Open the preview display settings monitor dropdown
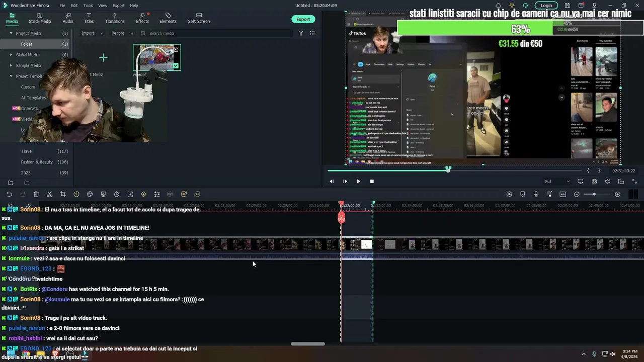The image size is (644, 362). tap(581, 182)
